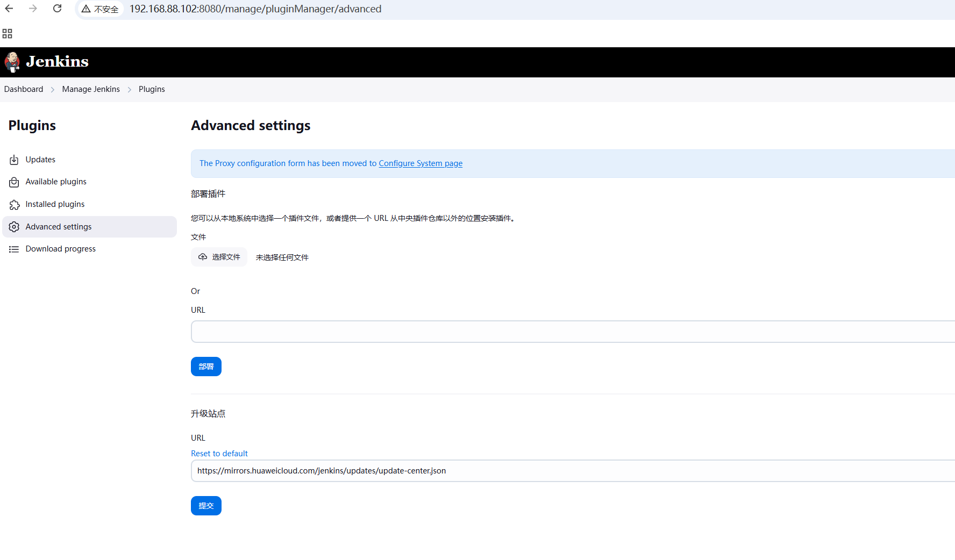Click the Updates download icon in sidebar
955x560 pixels.
click(14, 160)
